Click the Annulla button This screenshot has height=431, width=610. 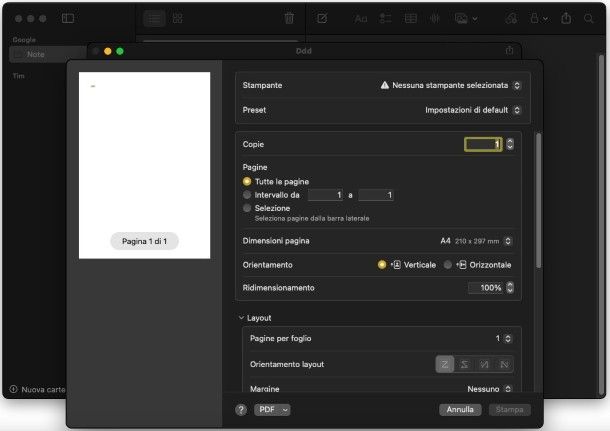click(x=460, y=410)
